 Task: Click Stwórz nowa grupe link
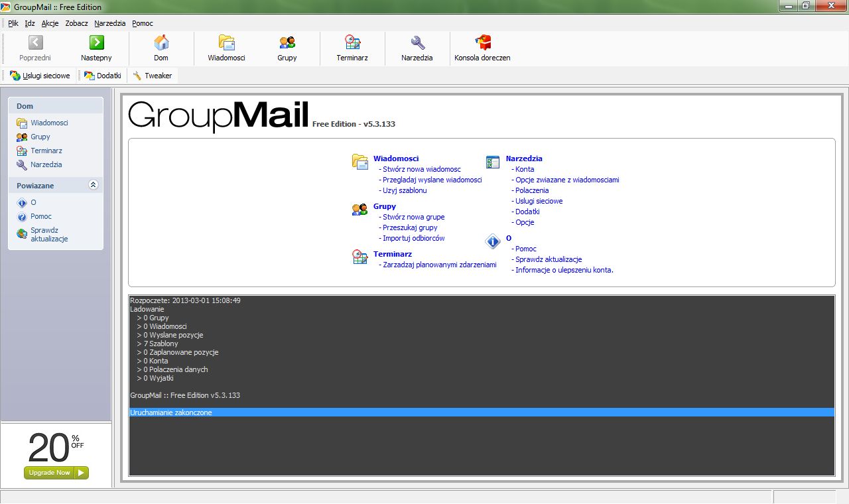point(414,217)
